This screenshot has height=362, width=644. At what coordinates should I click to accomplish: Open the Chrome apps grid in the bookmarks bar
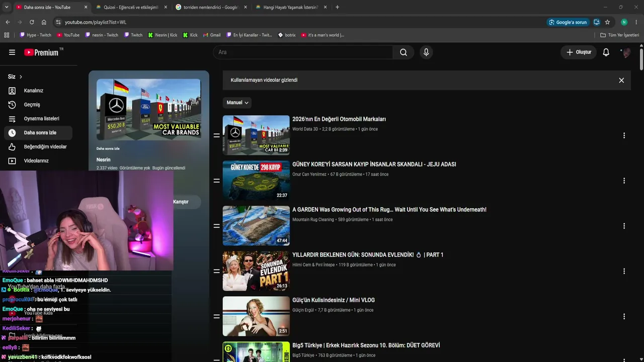pyautogui.click(x=7, y=35)
